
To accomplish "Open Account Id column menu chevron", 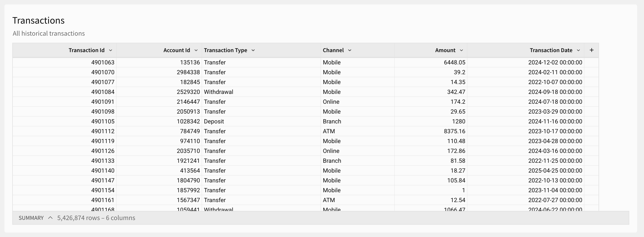I will coord(196,50).
